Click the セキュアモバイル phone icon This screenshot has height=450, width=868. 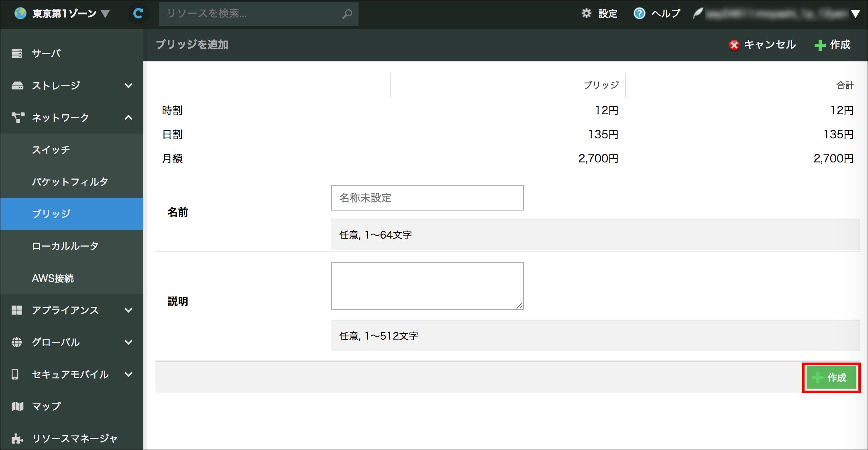point(15,374)
